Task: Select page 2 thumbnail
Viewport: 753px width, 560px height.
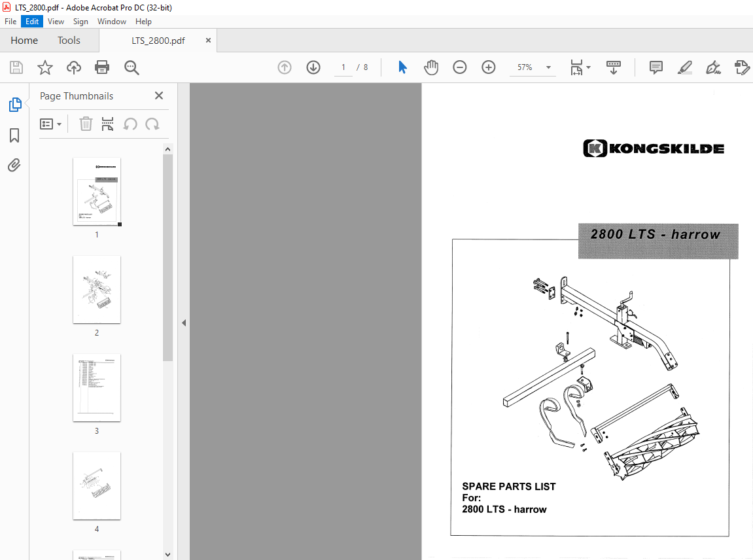Action: point(97,290)
